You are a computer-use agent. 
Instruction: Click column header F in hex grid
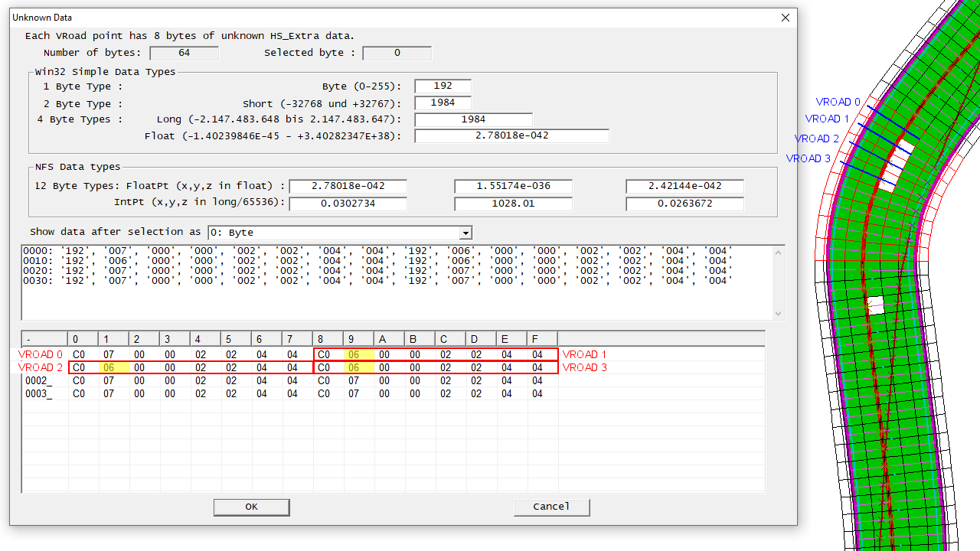pyautogui.click(x=542, y=339)
